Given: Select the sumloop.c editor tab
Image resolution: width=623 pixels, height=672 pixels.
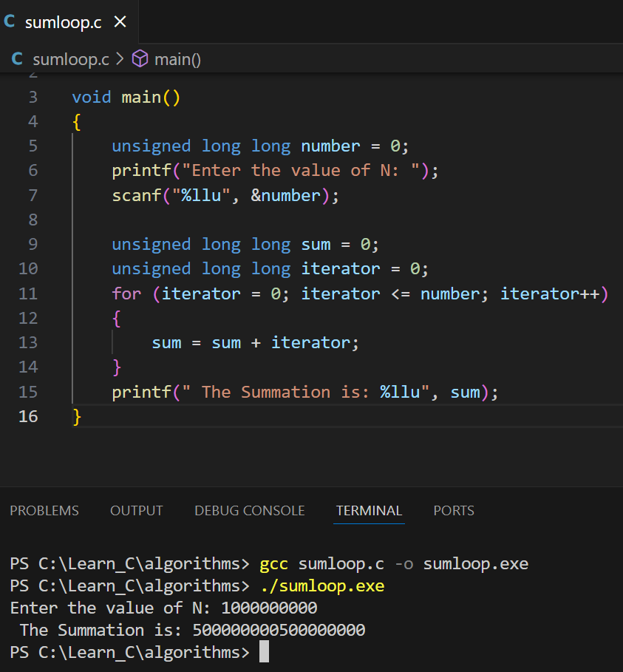Looking at the screenshot, I should [x=69, y=21].
